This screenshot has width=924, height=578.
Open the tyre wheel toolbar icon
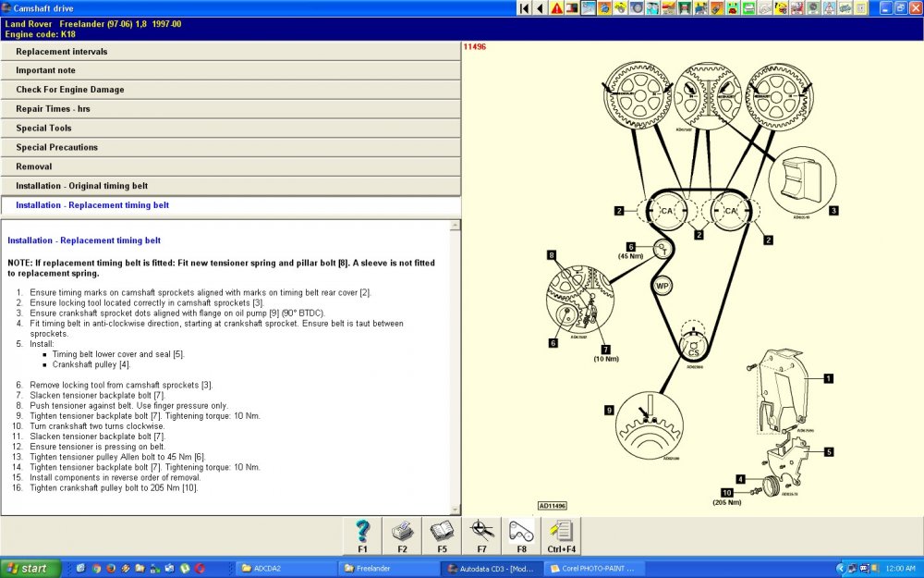[637, 8]
